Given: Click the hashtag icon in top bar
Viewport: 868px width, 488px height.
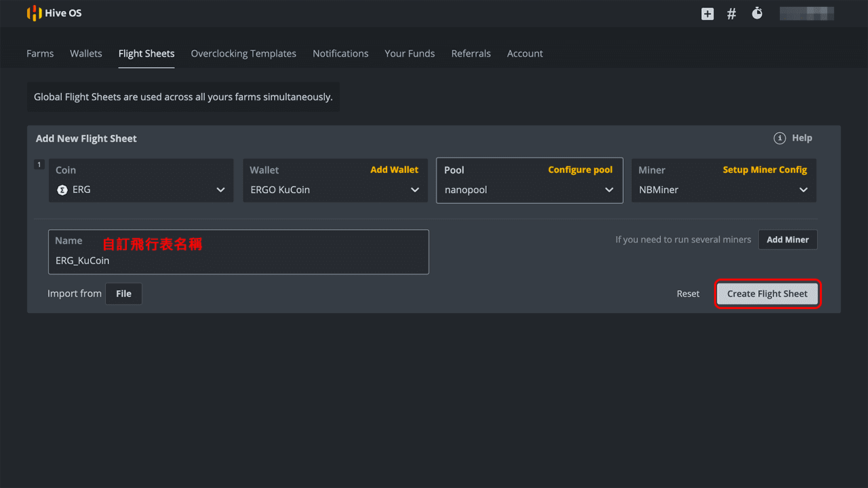Looking at the screenshot, I should 732,14.
